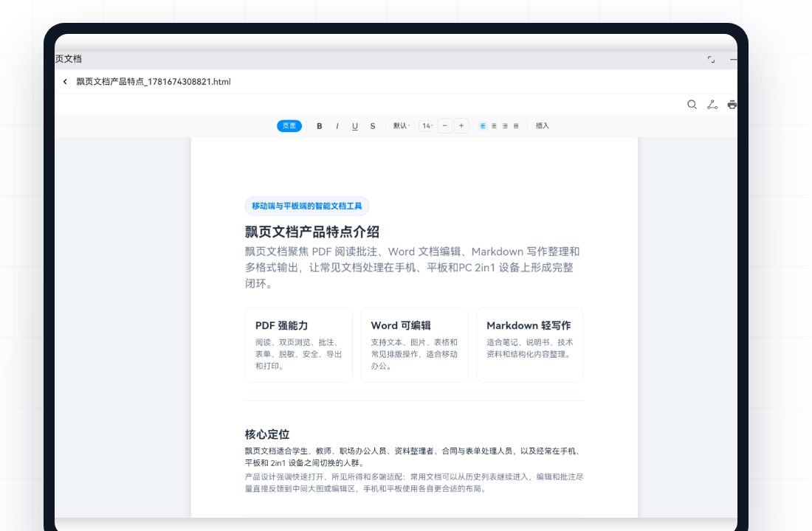The image size is (812, 531).
Task: Toggle strikethrough formatting
Action: click(373, 126)
